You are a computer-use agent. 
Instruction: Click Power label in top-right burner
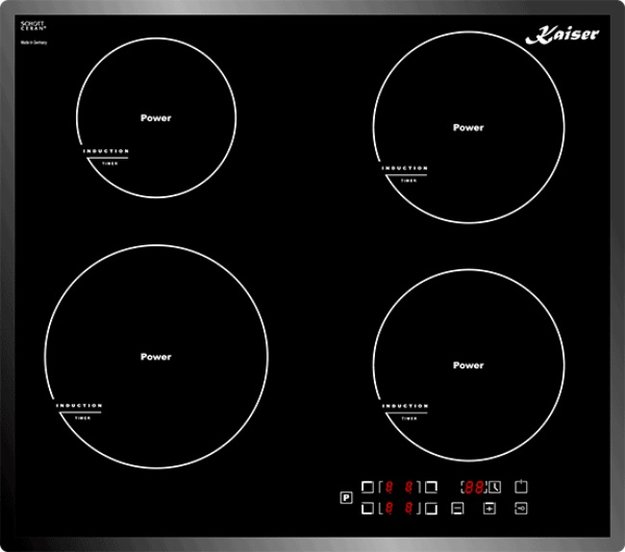[x=468, y=128]
